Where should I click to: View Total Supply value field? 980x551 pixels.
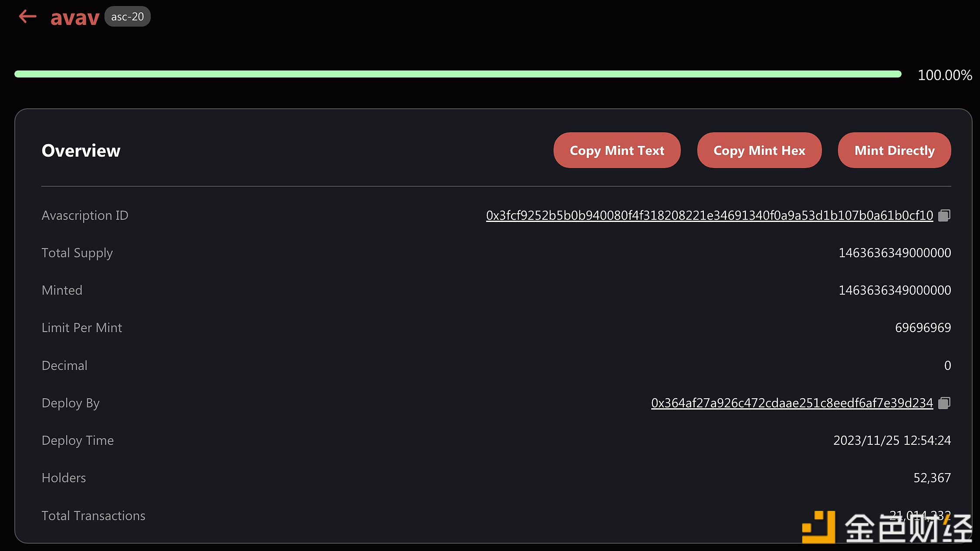click(895, 252)
